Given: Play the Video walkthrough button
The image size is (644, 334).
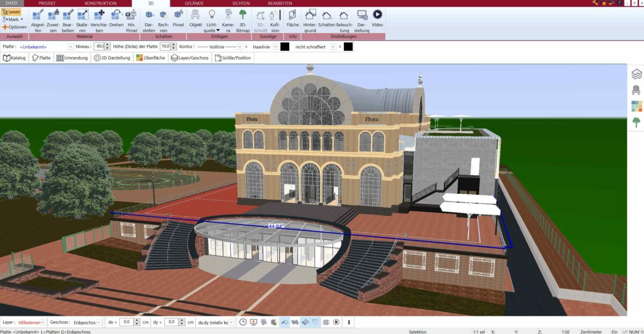Looking at the screenshot, I should tap(377, 20).
